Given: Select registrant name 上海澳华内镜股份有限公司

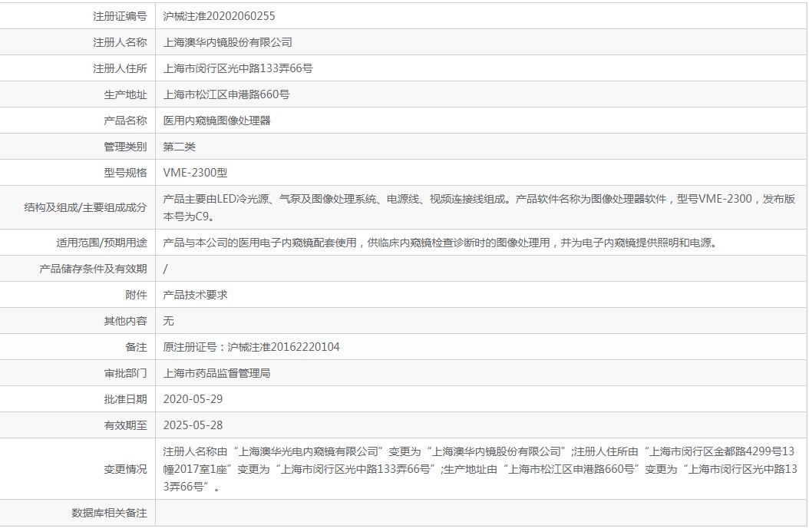Looking at the screenshot, I should point(227,42).
